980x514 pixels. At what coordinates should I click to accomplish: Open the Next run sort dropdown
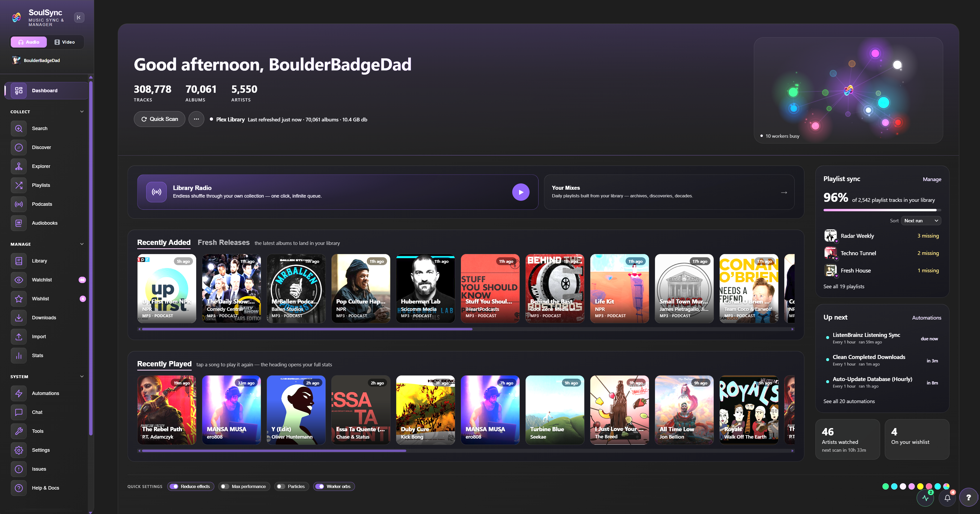pyautogui.click(x=921, y=221)
